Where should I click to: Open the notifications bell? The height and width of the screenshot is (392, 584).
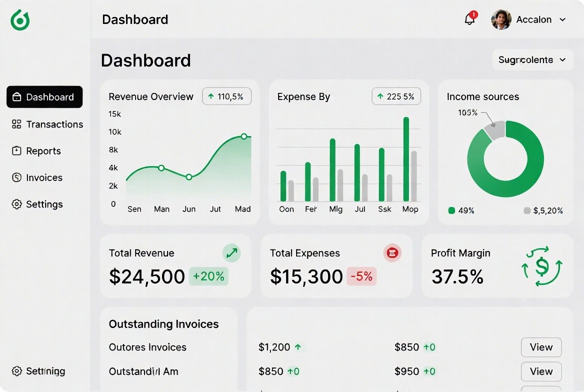pos(469,19)
